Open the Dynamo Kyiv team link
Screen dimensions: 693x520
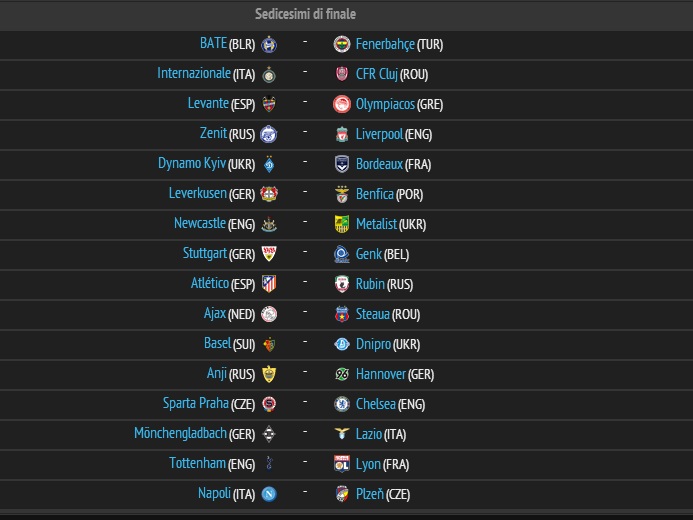[x=192, y=164]
